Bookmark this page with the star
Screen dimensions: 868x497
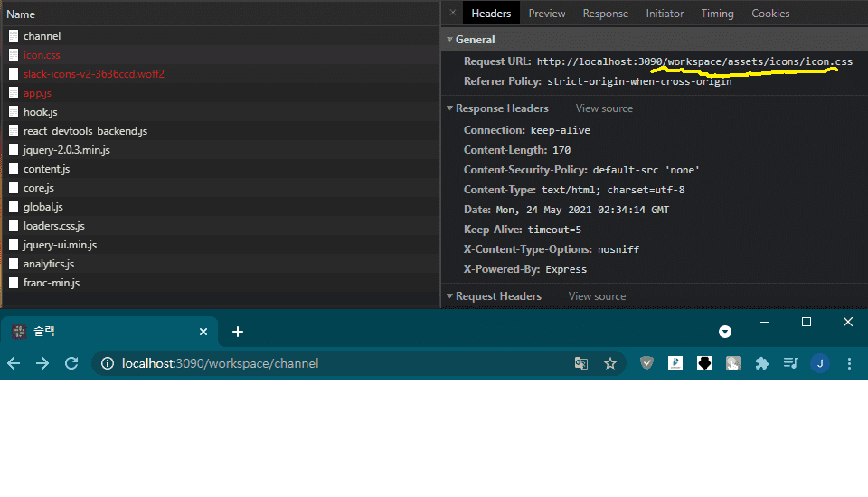[610, 363]
